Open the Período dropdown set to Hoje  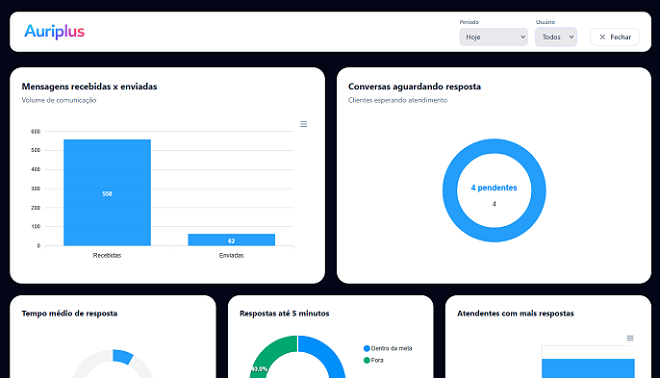[493, 37]
